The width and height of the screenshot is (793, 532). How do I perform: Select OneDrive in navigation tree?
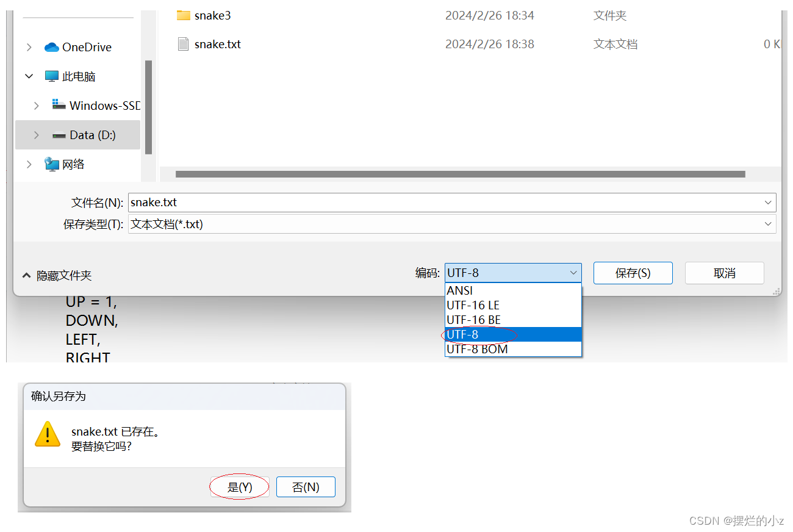pos(87,47)
